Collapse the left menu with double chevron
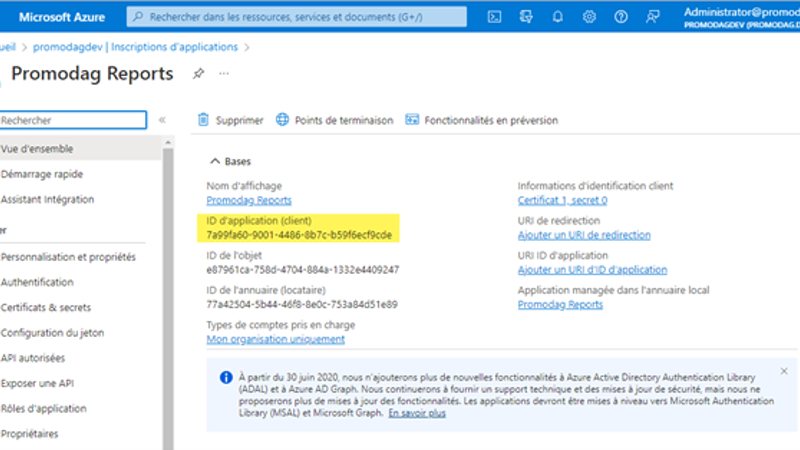 tap(162, 120)
